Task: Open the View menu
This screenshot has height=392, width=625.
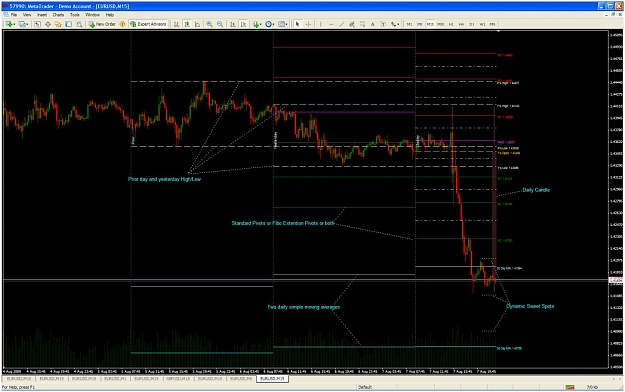Action: 27,15
